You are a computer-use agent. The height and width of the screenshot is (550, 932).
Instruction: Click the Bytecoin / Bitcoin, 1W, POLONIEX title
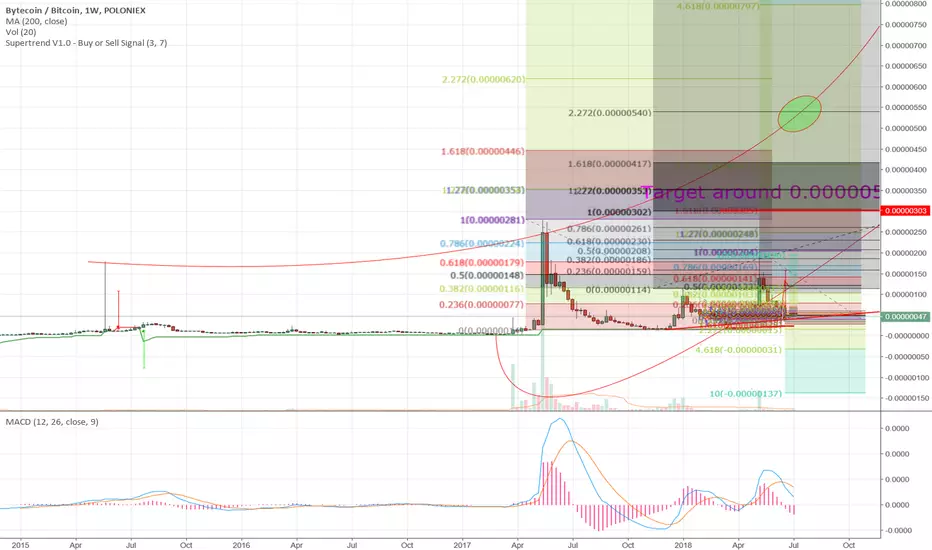tap(75, 10)
